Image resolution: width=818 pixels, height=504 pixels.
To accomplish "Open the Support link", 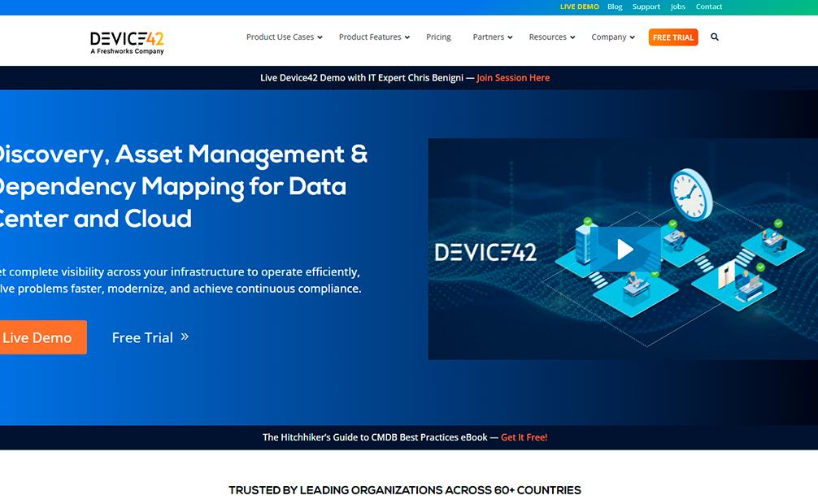I will point(646,7).
